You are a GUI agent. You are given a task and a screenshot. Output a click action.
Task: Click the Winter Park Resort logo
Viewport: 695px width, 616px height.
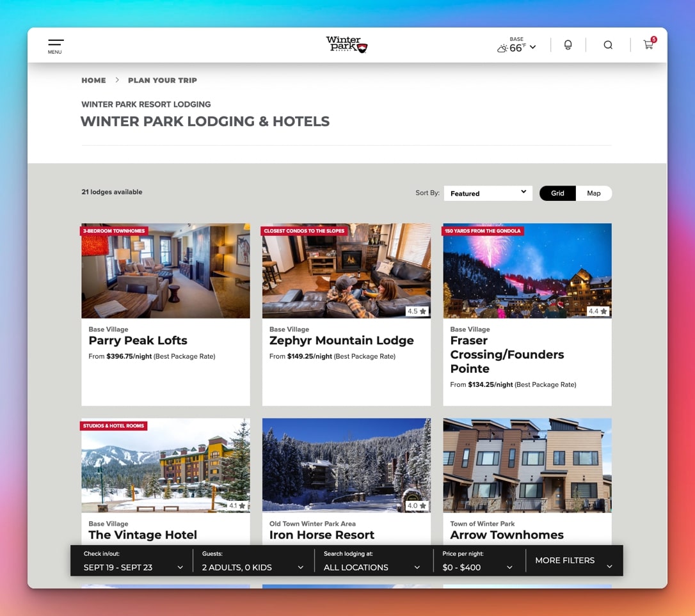347,45
